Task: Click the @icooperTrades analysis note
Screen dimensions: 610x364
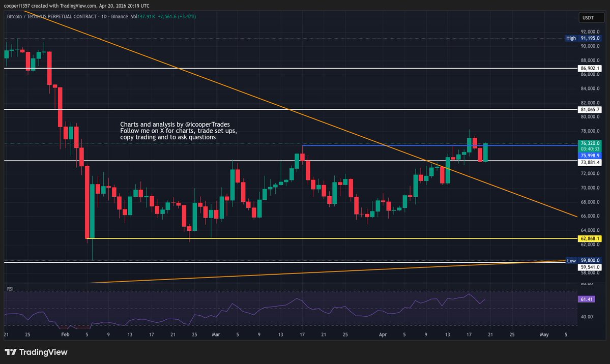Action: (x=175, y=131)
